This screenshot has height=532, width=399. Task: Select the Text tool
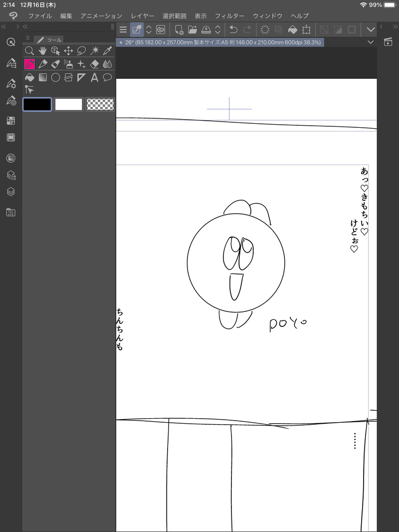coord(95,77)
